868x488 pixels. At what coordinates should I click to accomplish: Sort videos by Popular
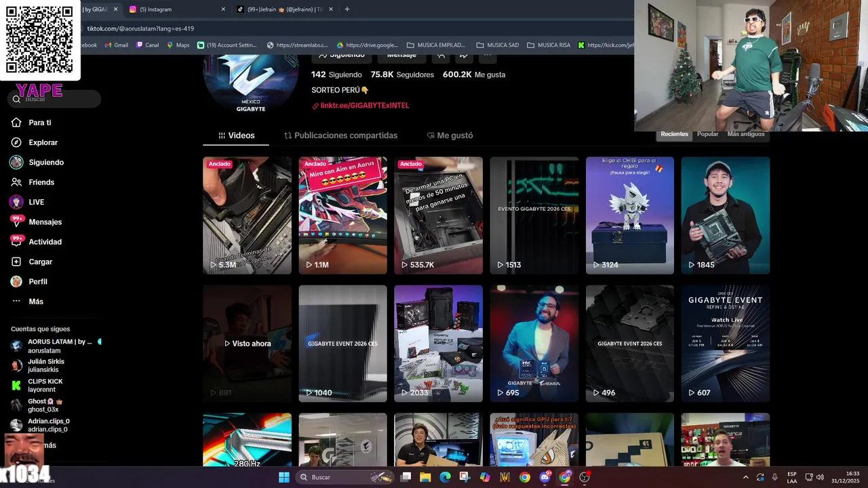point(707,134)
